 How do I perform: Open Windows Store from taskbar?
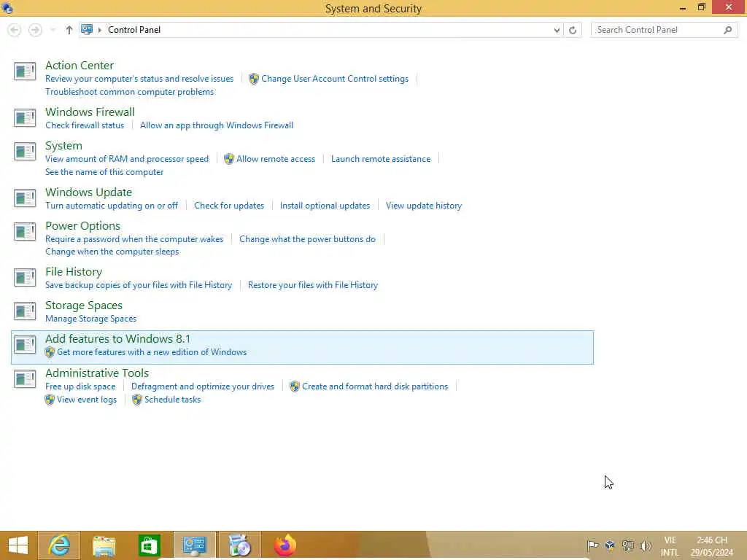(149, 545)
